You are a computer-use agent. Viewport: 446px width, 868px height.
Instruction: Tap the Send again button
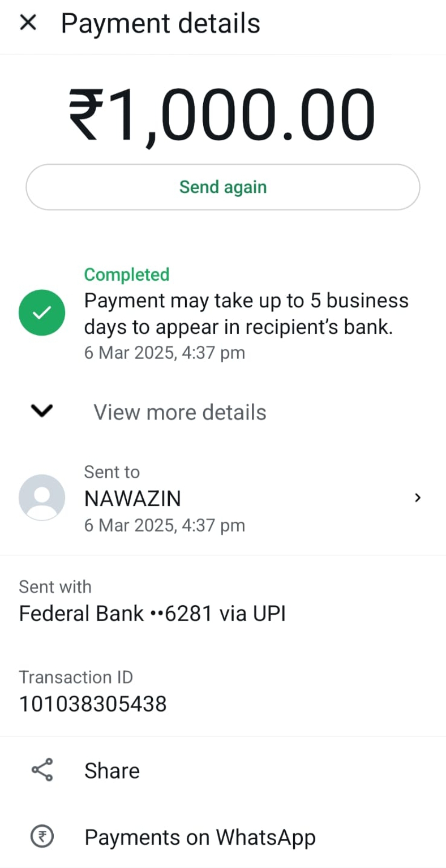point(223,187)
